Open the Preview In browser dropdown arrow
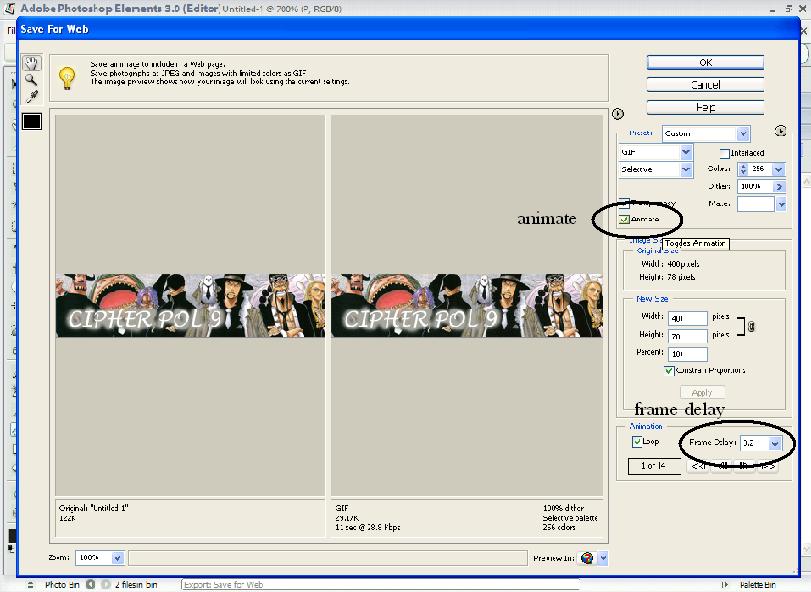 click(603, 558)
